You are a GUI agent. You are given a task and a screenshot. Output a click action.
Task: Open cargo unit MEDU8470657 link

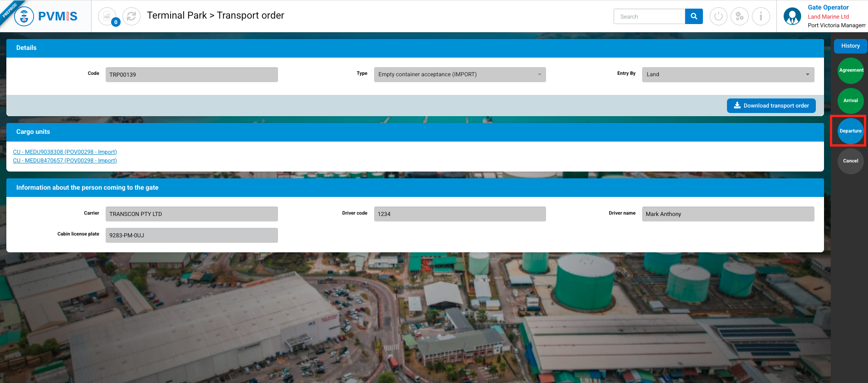[65, 161]
